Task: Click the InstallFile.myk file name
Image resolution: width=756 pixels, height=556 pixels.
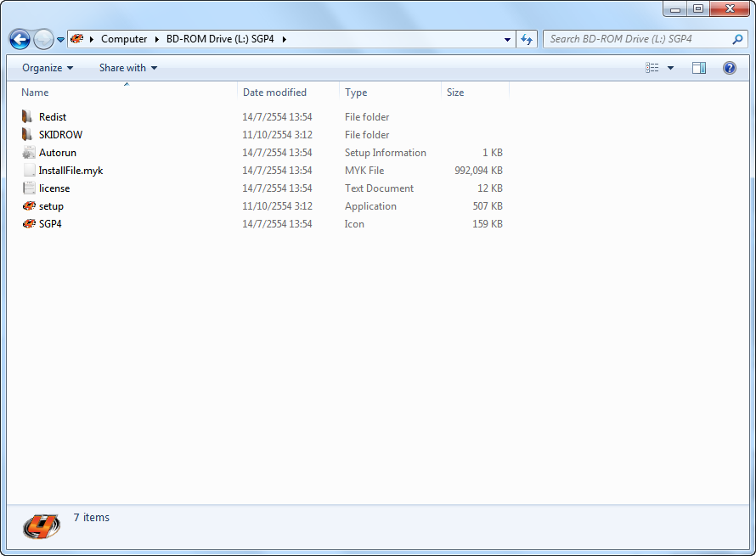Action: click(x=71, y=170)
